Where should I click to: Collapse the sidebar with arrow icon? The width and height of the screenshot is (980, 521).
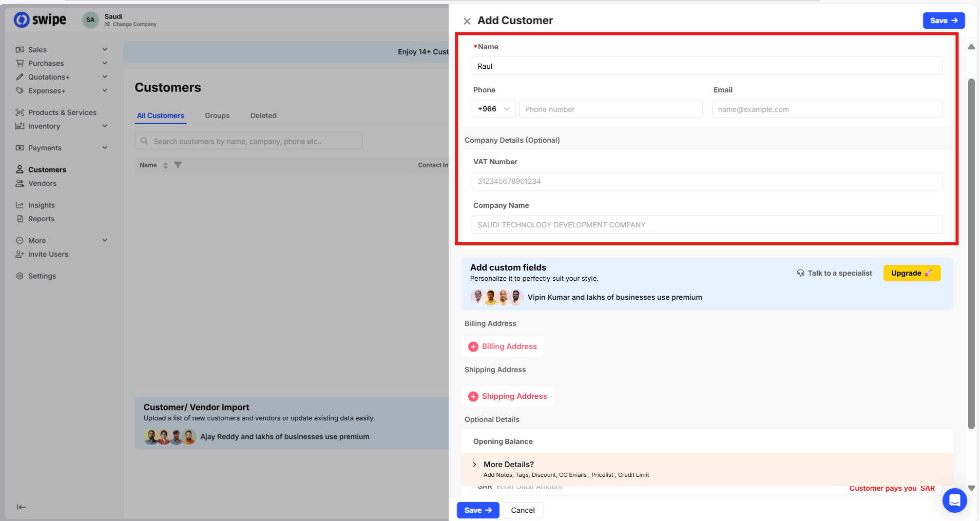tap(21, 507)
